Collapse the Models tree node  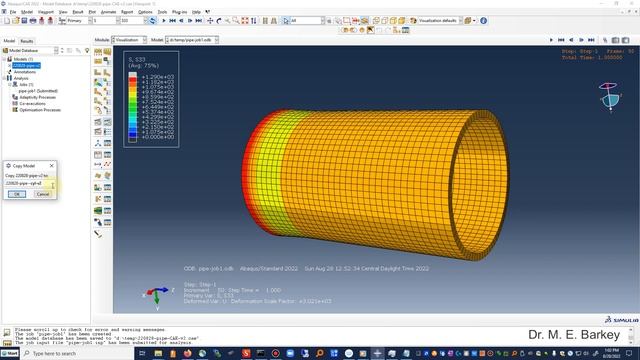(4, 59)
